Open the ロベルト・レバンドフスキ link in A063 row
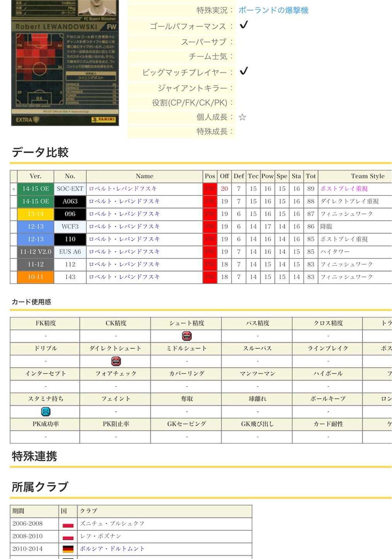 pos(124,202)
